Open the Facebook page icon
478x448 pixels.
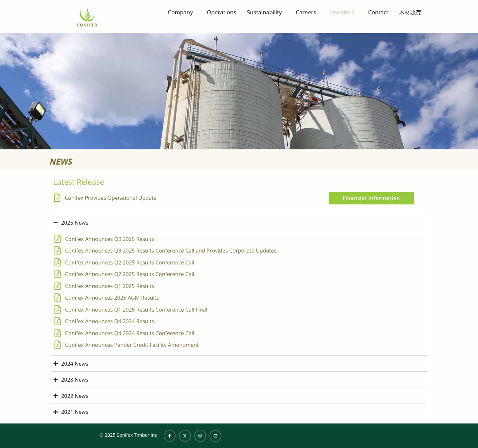coord(169,435)
